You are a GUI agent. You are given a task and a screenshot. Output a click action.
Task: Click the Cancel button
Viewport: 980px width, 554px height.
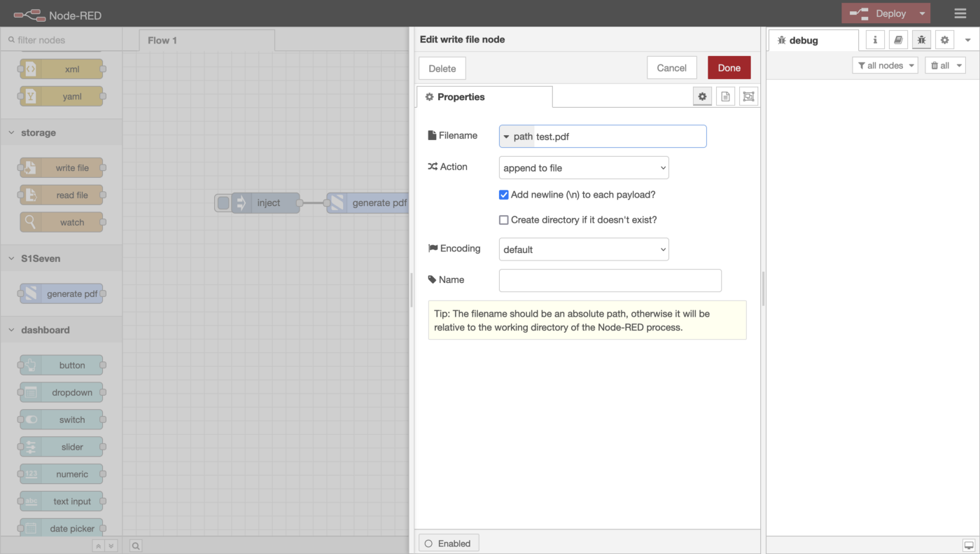[671, 68]
